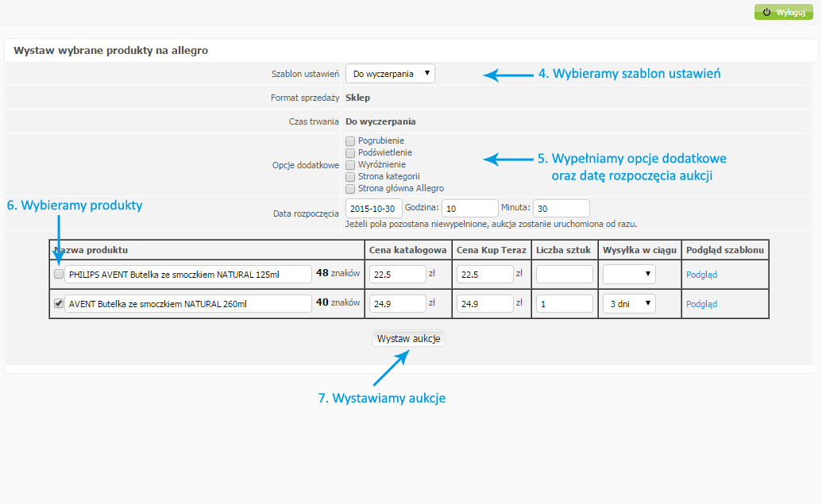Click the Godzina hour input field

pyautogui.click(x=469, y=209)
